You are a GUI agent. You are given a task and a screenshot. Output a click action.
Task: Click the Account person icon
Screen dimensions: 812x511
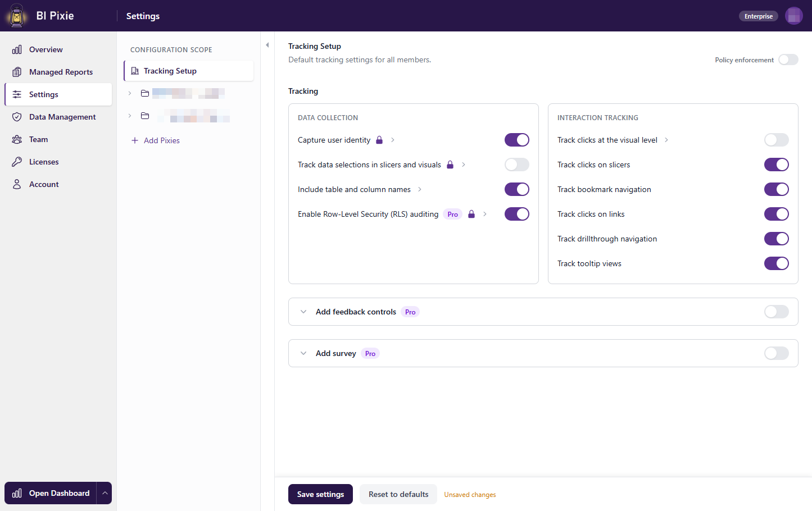point(16,184)
